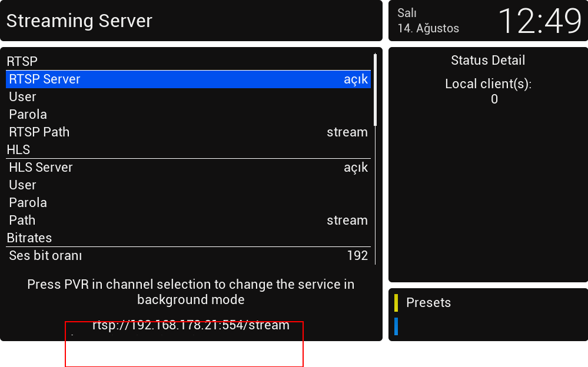Change the Ses bit oranı value
This screenshot has height=367, width=588.
point(188,256)
